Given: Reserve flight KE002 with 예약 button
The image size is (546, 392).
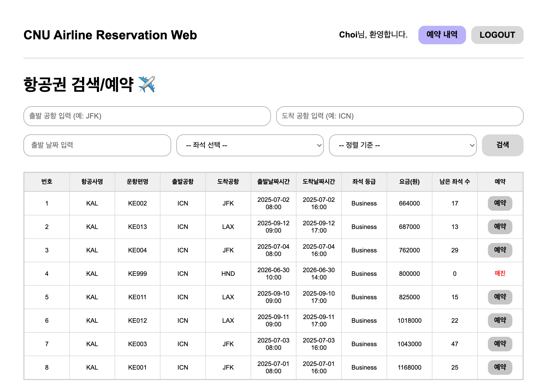Looking at the screenshot, I should 500,203.
